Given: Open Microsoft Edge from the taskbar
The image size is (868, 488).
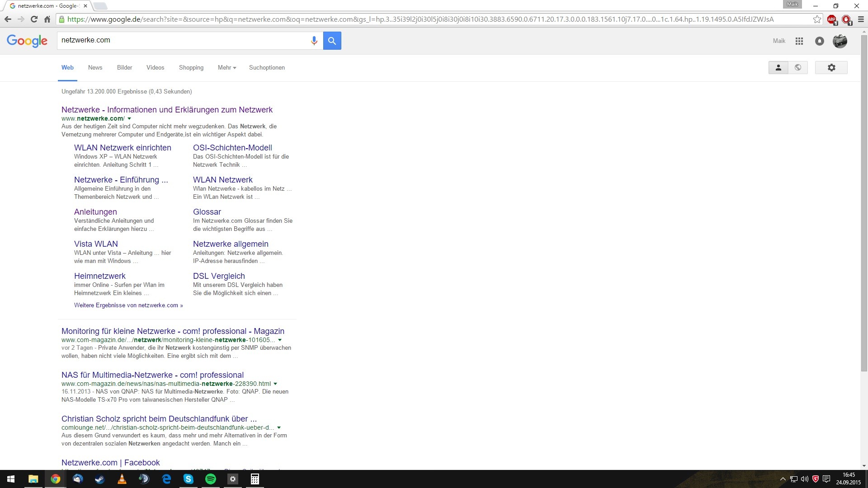Looking at the screenshot, I should pyautogui.click(x=166, y=479).
